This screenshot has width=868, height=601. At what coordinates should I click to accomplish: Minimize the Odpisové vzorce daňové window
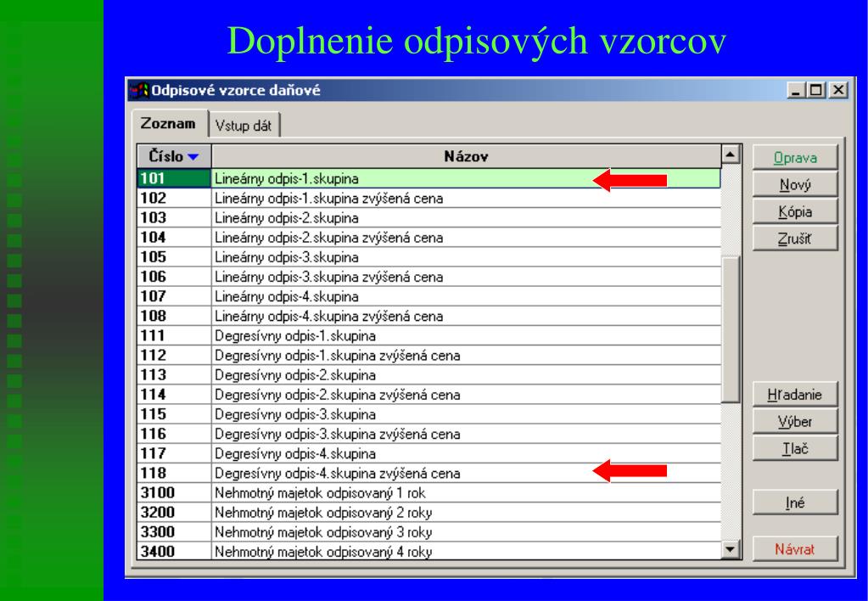tap(796, 90)
